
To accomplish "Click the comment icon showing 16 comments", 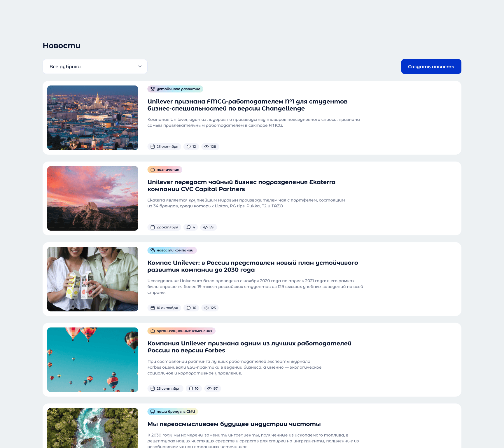I will pyautogui.click(x=188, y=308).
